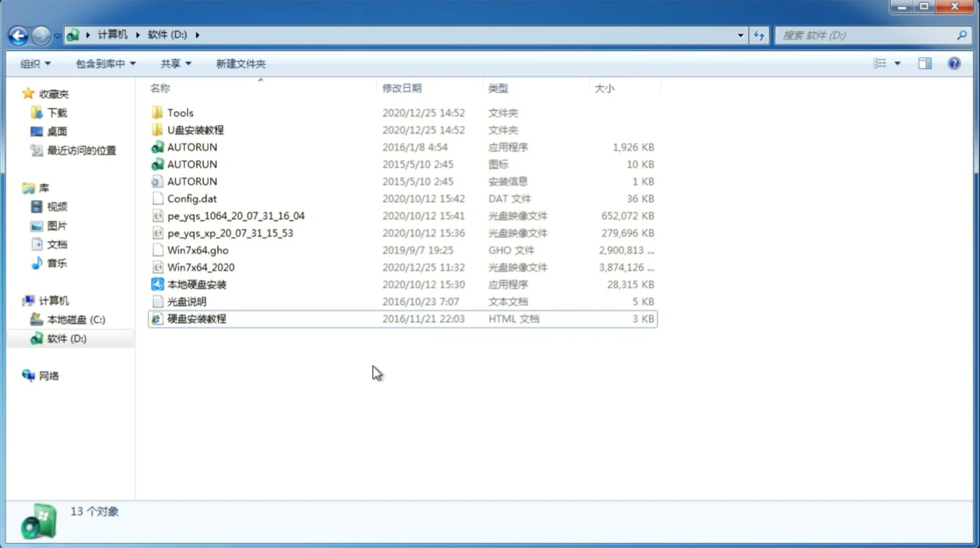Viewport: 980px width, 548px height.
Task: Open Win7x64.gho backup file
Action: tap(198, 250)
